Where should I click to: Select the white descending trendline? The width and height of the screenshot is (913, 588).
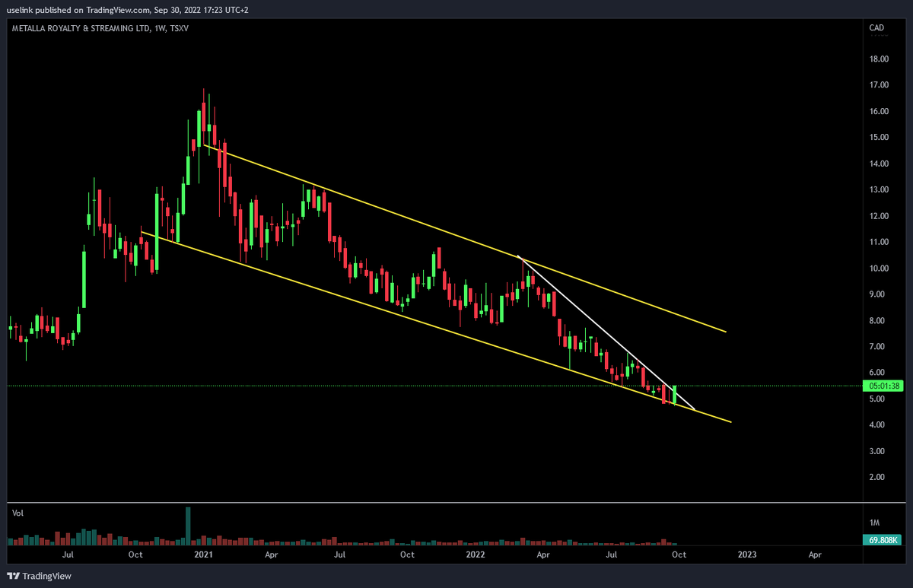[606, 332]
